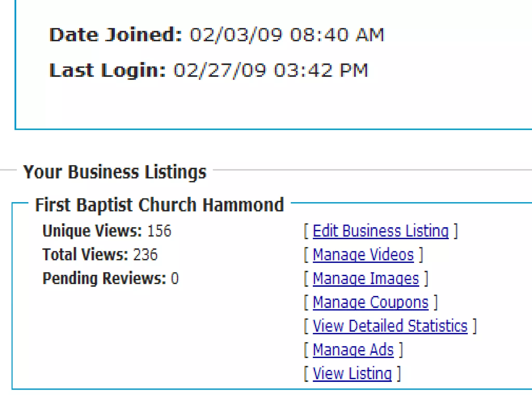Open View Detailed Statistics link
This screenshot has width=532, height=399.
pyautogui.click(x=390, y=326)
